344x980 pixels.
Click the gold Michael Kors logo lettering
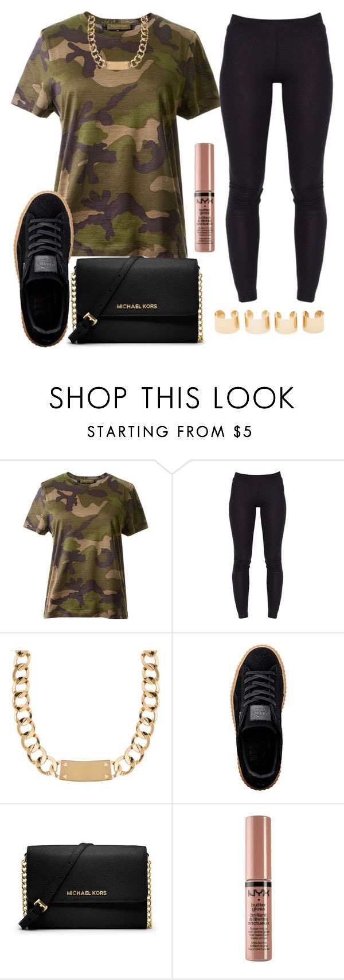click(136, 306)
